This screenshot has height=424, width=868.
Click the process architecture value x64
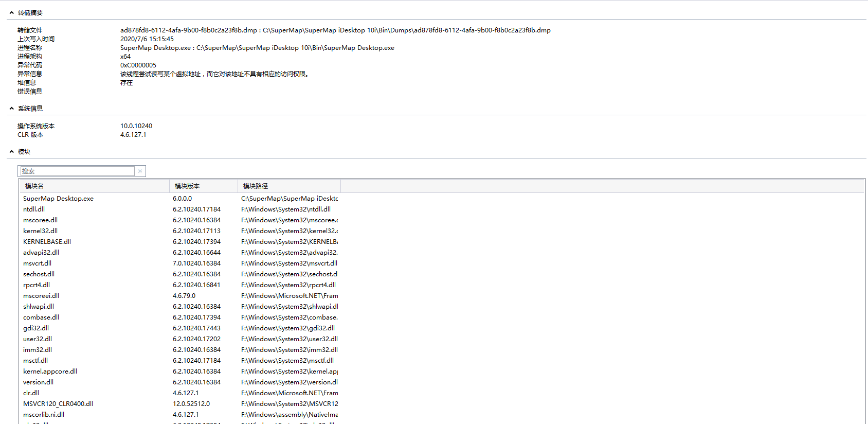point(125,57)
